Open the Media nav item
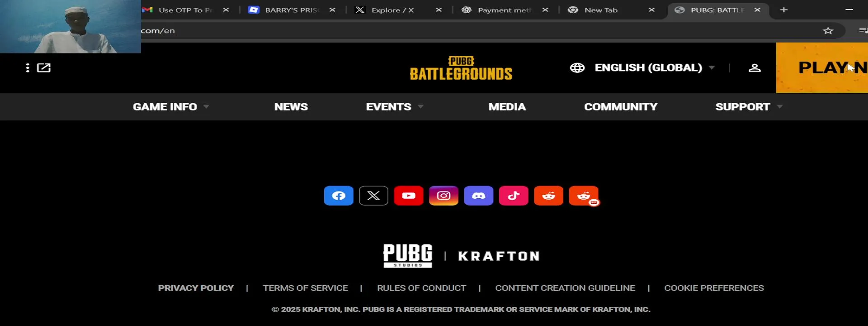 (x=507, y=107)
